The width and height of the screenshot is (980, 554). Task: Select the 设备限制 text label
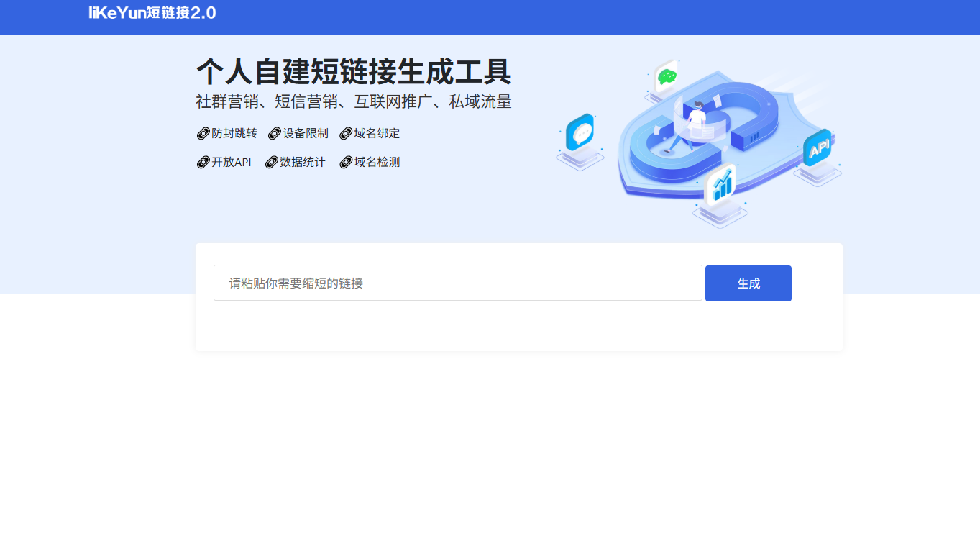pos(305,134)
